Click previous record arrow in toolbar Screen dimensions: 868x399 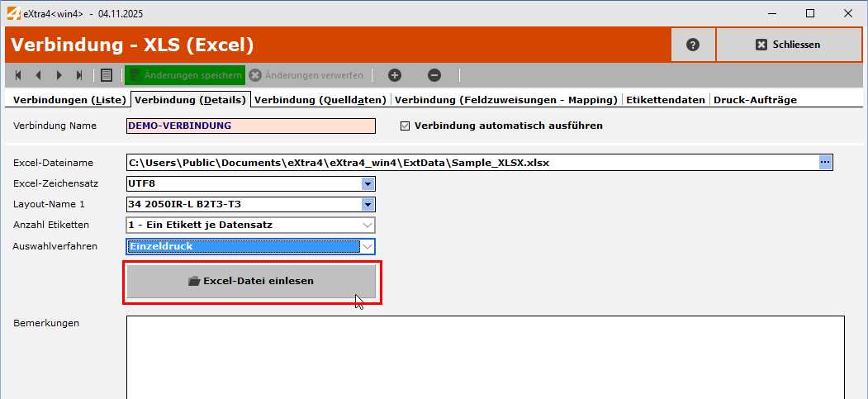[x=38, y=75]
